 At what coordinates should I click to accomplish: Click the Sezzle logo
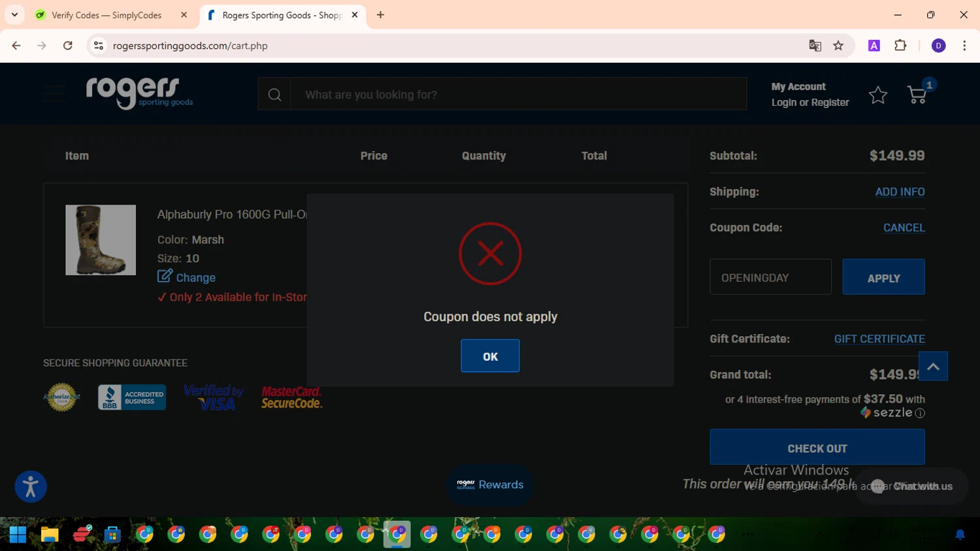click(x=886, y=412)
